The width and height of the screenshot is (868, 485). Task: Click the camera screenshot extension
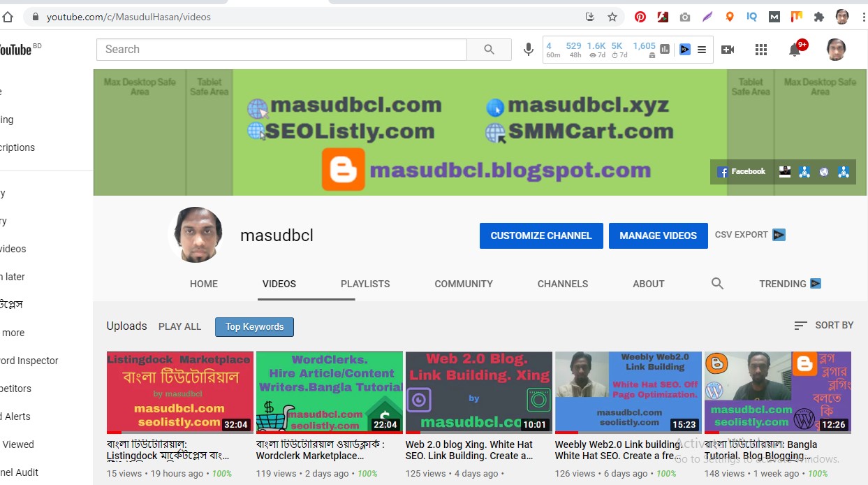coord(685,17)
